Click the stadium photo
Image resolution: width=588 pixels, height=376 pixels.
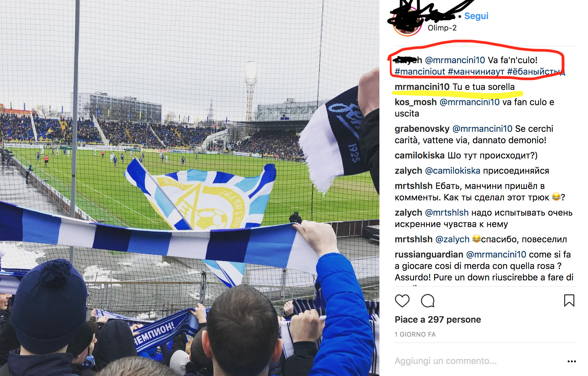click(x=190, y=188)
